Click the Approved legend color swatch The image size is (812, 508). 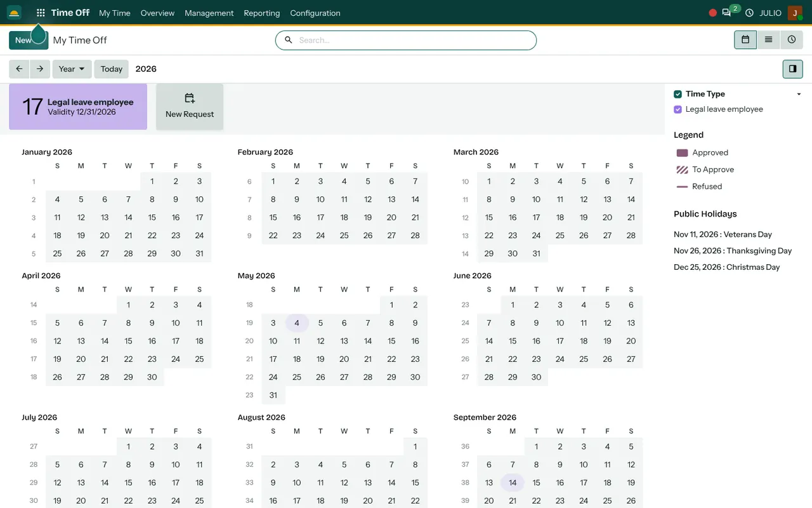click(682, 153)
